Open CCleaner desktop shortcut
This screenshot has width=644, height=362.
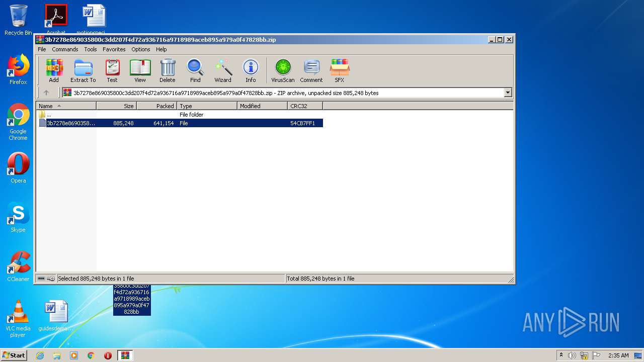[x=18, y=266]
